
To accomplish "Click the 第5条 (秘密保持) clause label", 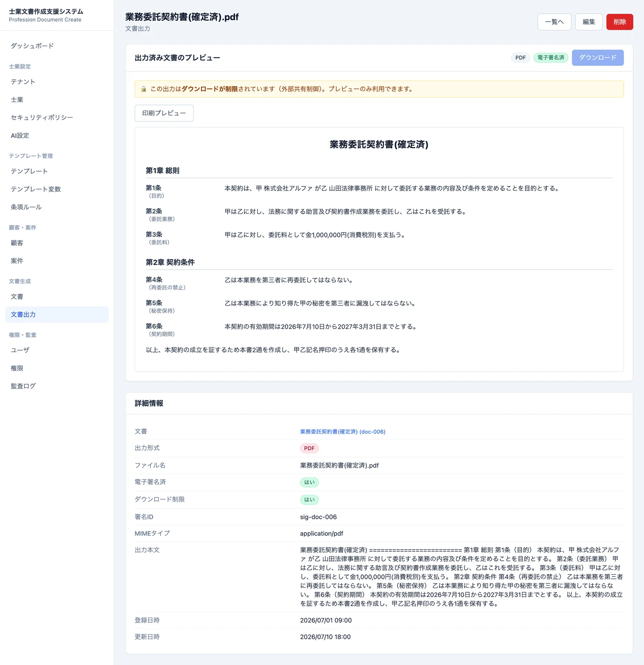I will pos(160,306).
